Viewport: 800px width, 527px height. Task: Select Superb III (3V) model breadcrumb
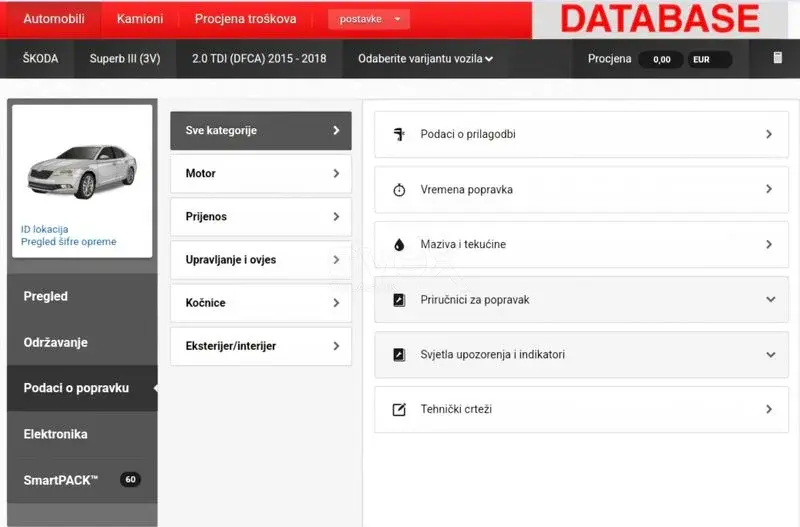point(125,59)
